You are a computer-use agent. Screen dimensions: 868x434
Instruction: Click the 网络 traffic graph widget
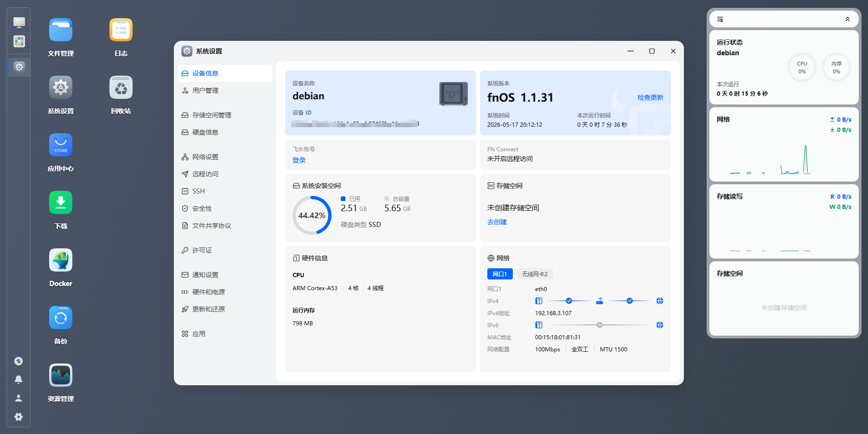(784, 145)
